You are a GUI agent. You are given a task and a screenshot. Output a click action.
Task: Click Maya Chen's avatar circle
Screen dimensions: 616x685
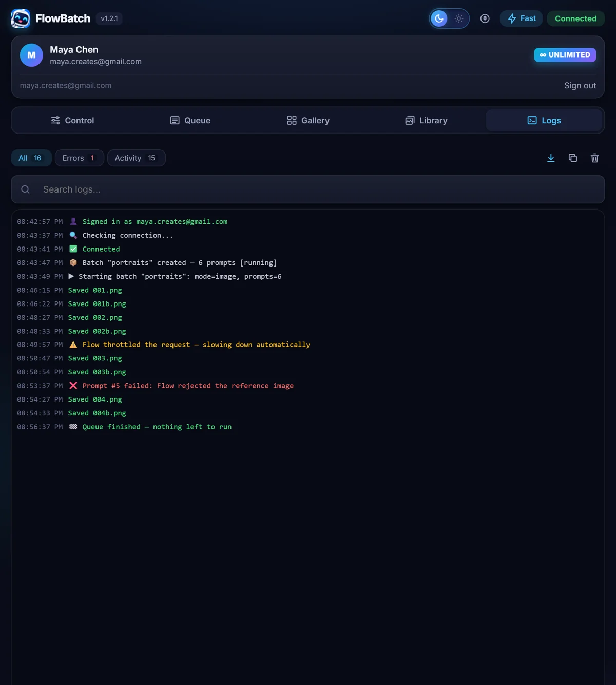(31, 55)
